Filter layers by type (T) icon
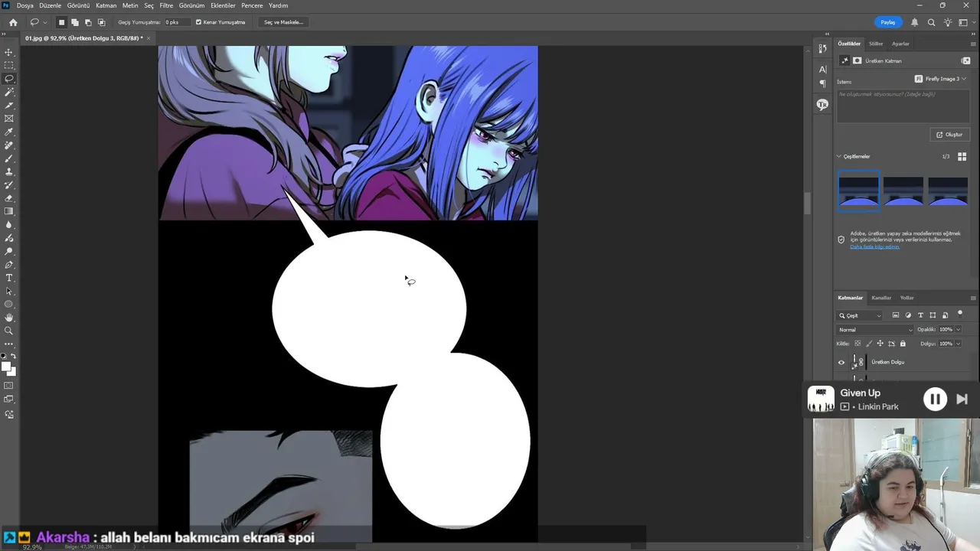 (920, 315)
